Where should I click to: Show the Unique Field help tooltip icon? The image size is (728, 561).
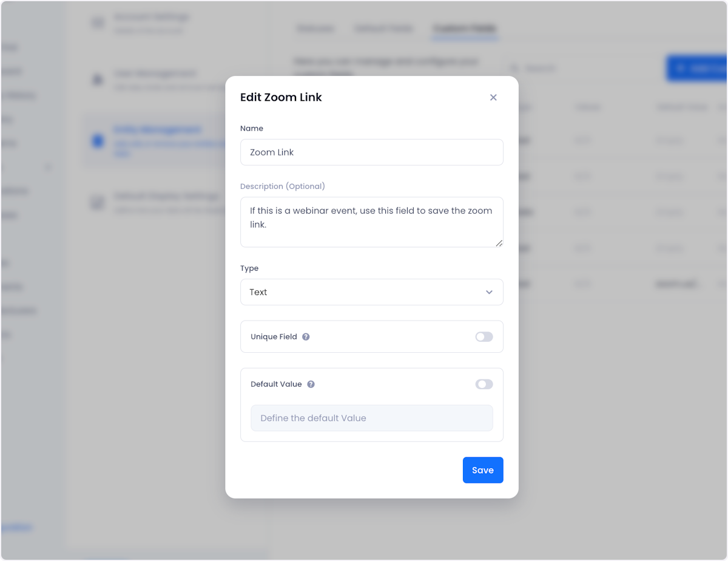[306, 337]
